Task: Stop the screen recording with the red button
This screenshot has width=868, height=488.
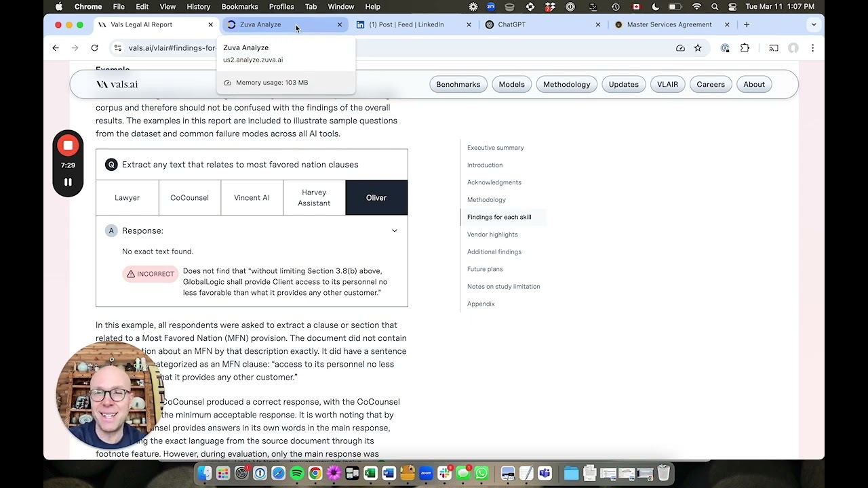Action: tap(68, 145)
